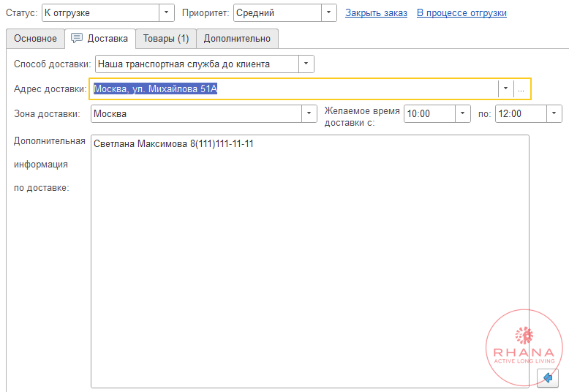
Task: Click the Закрыть заказ link
Action: 376,13
